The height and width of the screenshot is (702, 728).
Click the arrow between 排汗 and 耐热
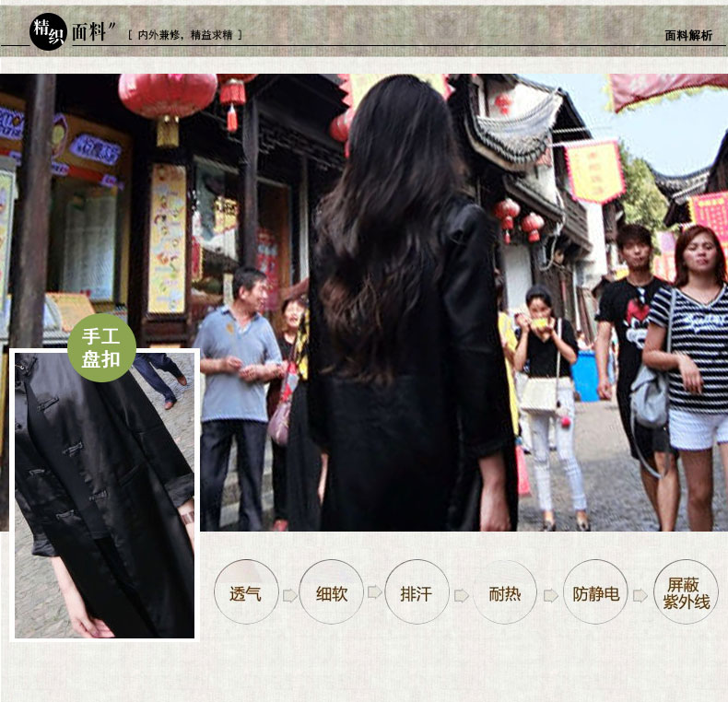[462, 595]
